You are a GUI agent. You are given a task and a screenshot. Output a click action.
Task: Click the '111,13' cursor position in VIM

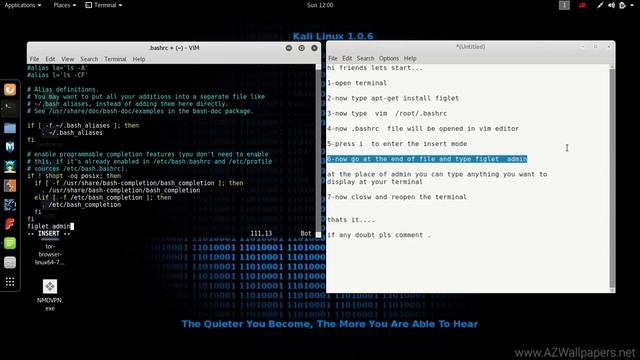click(261, 233)
